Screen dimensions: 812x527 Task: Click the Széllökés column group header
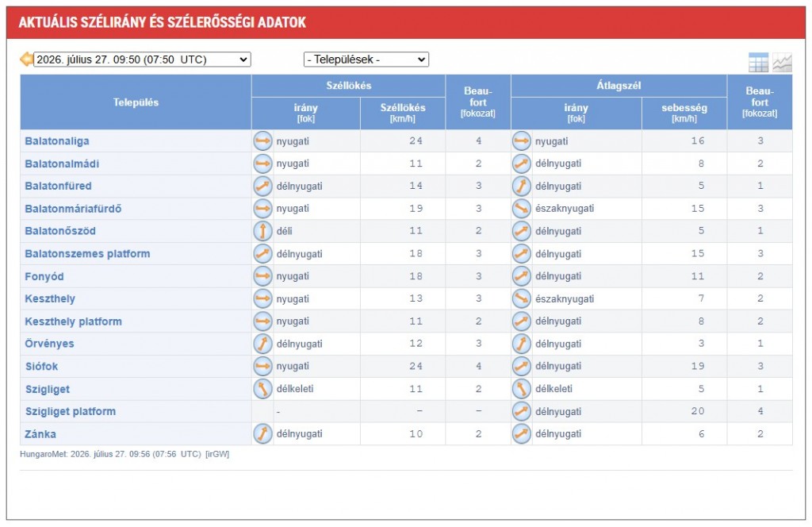point(349,86)
